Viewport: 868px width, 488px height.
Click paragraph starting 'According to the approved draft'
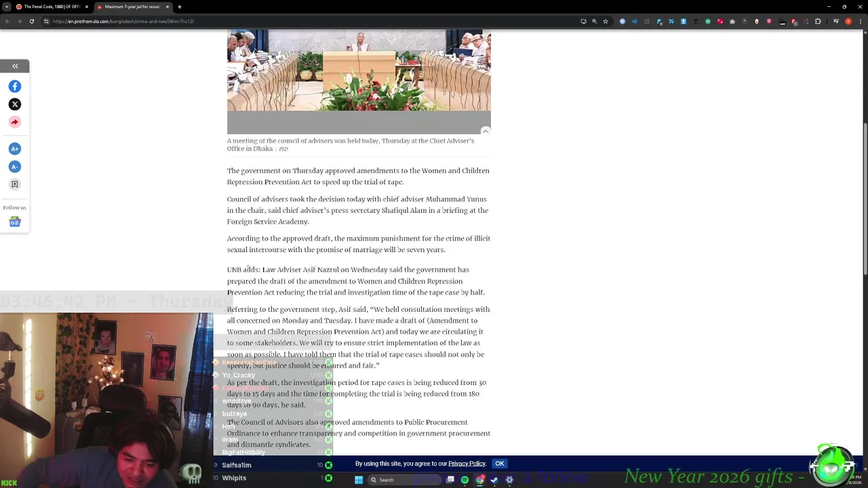(359, 244)
